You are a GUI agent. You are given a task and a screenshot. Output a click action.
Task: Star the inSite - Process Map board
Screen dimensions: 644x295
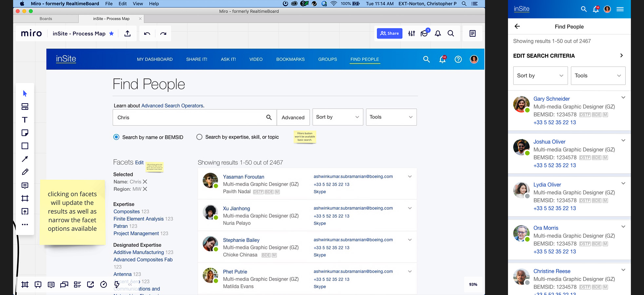111,33
